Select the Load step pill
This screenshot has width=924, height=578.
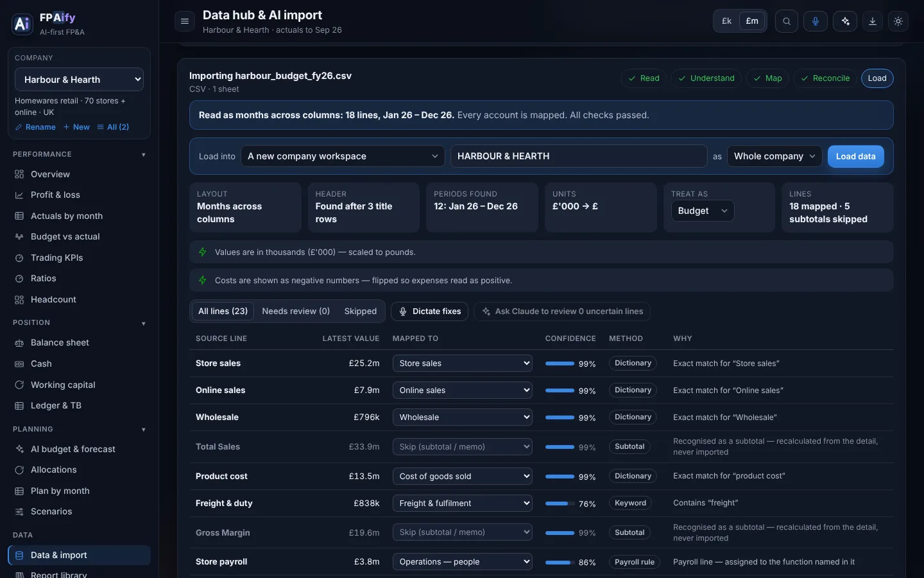click(877, 78)
